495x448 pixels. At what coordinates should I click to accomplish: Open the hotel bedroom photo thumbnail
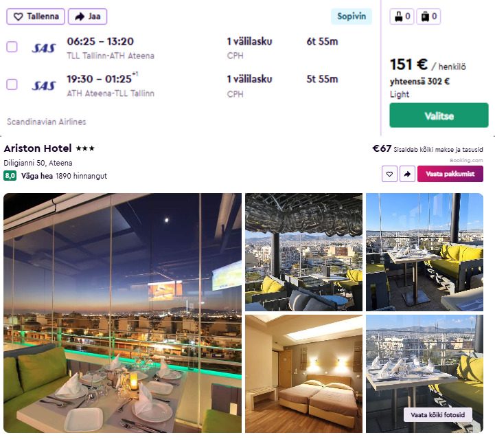click(x=303, y=374)
